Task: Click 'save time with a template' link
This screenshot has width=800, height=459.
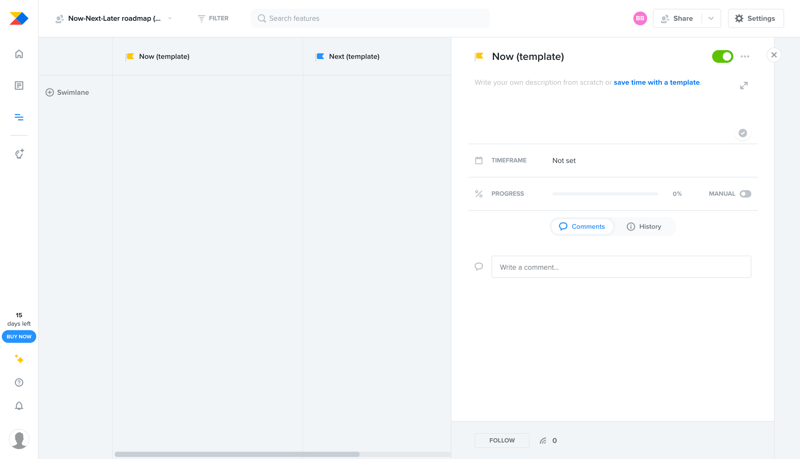Action: coord(657,82)
